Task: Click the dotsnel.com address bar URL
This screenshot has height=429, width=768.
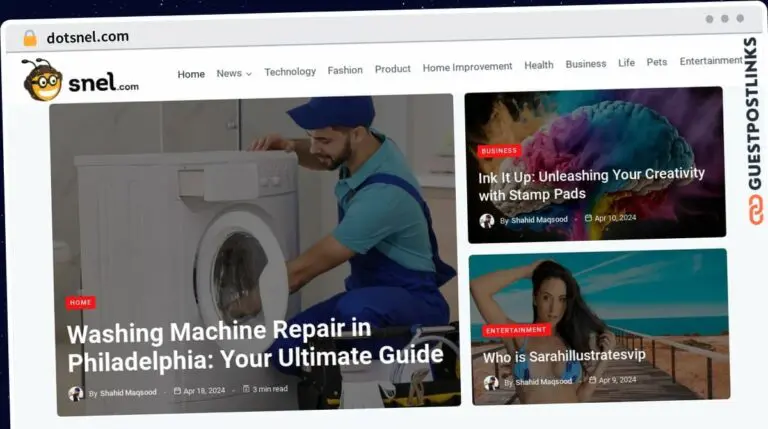Action: pyautogui.click(x=88, y=37)
